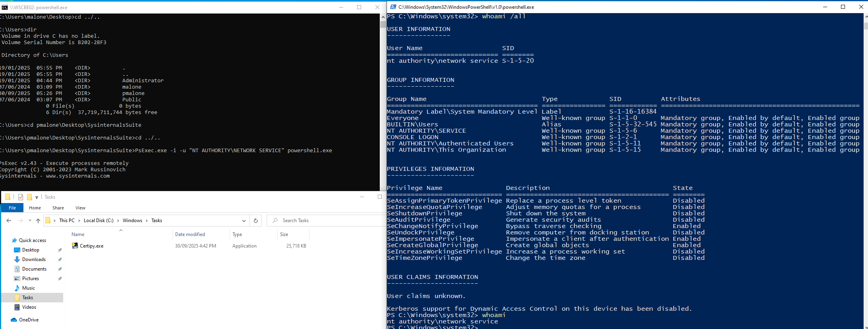Click 'SeImpersonatePrivilege' in privileges list
This screenshot has height=329, width=868.
click(431, 239)
